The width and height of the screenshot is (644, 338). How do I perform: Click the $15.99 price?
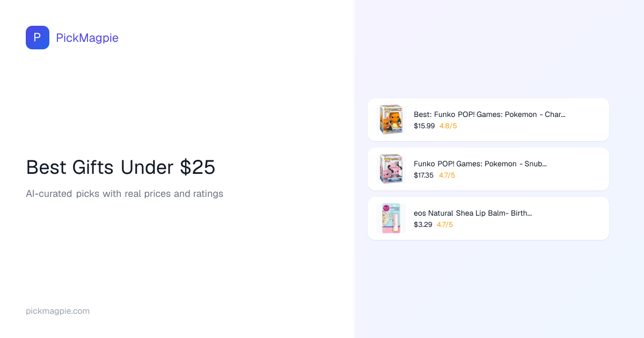(x=424, y=126)
